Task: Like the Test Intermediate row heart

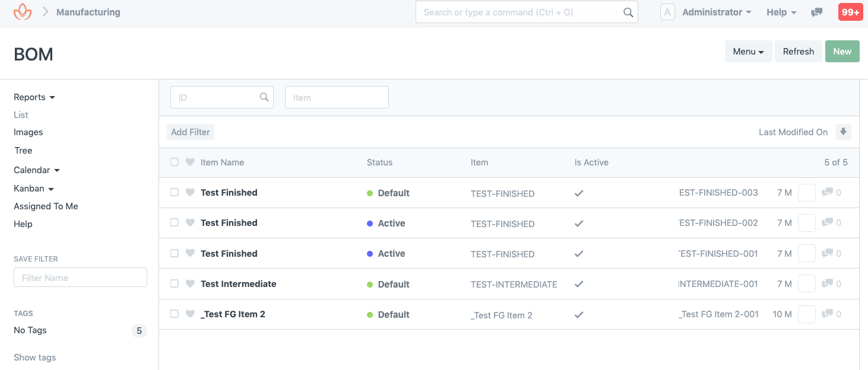Action: pos(190,283)
